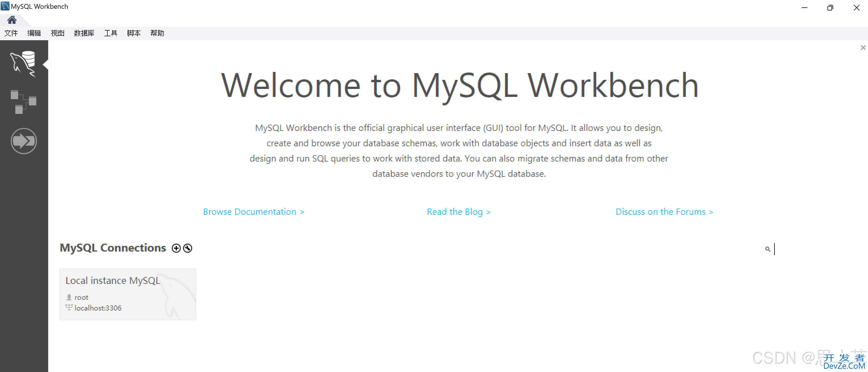This screenshot has height=372, width=868.
Task: Minimize the MySQL Workbench window
Action: pyautogui.click(x=804, y=7)
